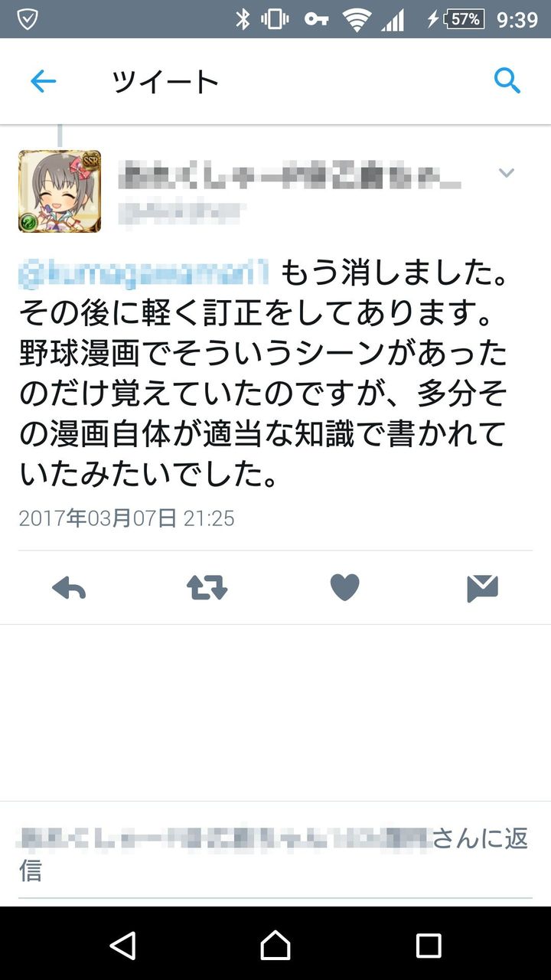The width and height of the screenshot is (551, 980).
Task: Open the author's avatar profile picture
Action: [x=60, y=191]
